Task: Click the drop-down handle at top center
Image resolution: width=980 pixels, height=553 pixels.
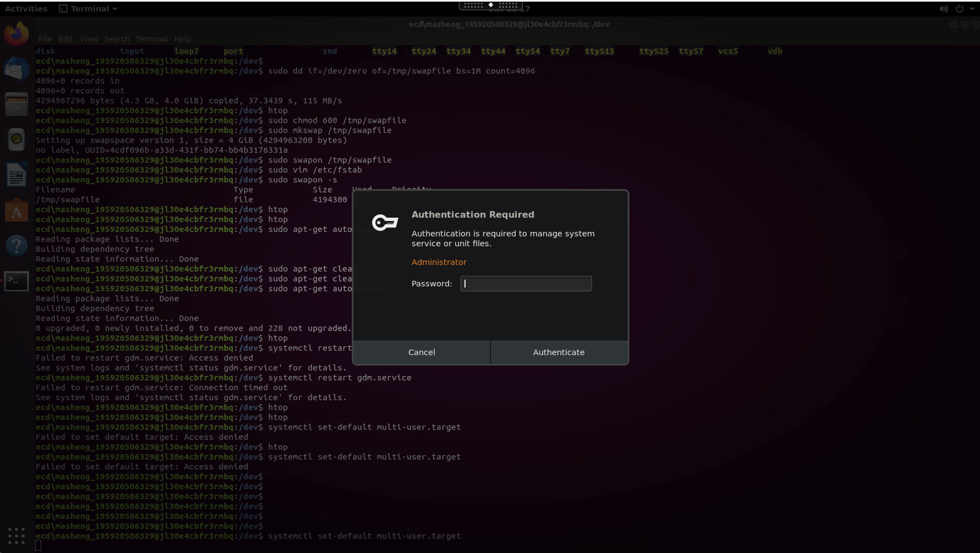Action: [491, 5]
